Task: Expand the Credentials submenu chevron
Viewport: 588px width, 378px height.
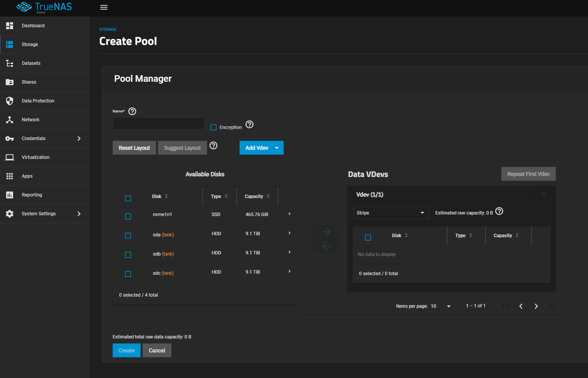Action: 79,139
